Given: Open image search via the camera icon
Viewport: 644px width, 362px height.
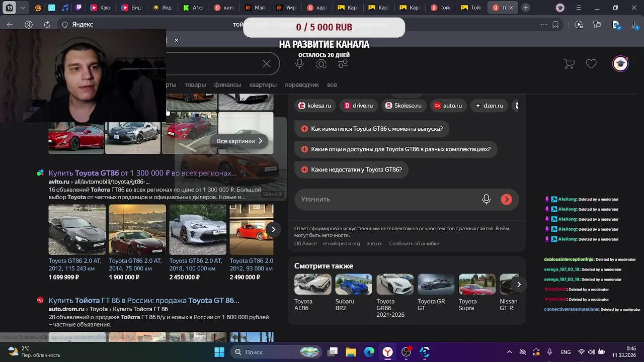Looking at the screenshot, I should pyautogui.click(x=321, y=64).
